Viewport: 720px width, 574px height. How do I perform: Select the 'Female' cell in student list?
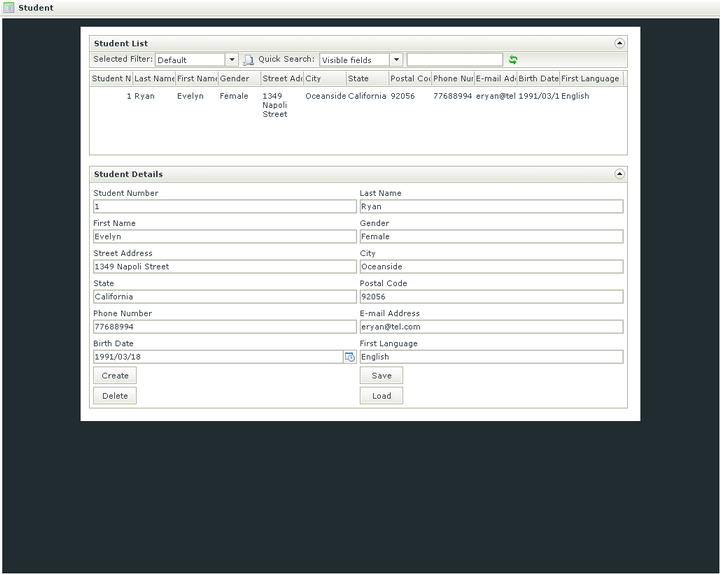coord(234,96)
